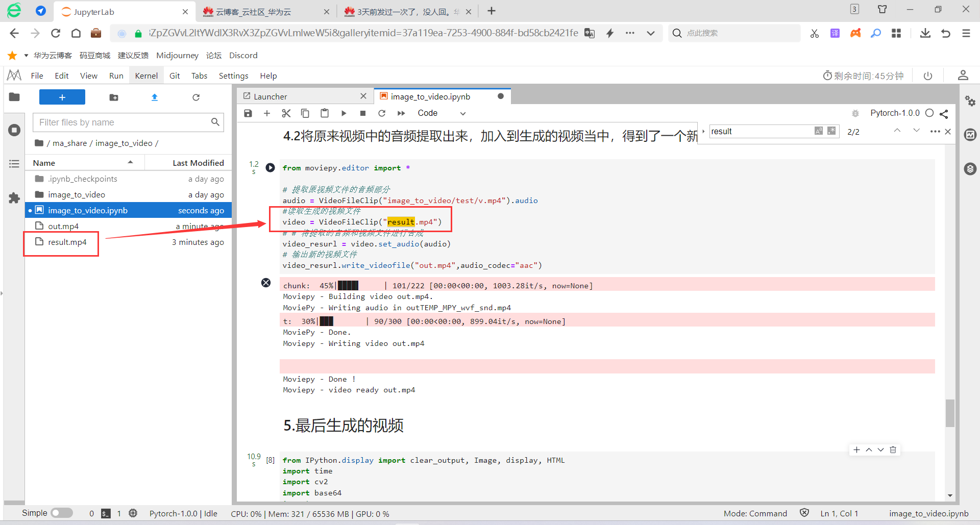
Task: Open search filter options ellipsis
Action: click(935, 132)
